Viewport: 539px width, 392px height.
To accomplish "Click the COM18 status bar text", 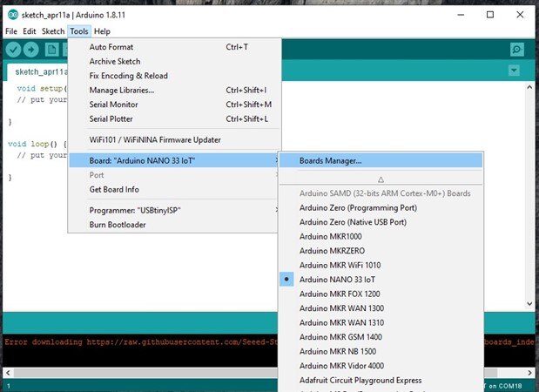I will pos(505,386).
